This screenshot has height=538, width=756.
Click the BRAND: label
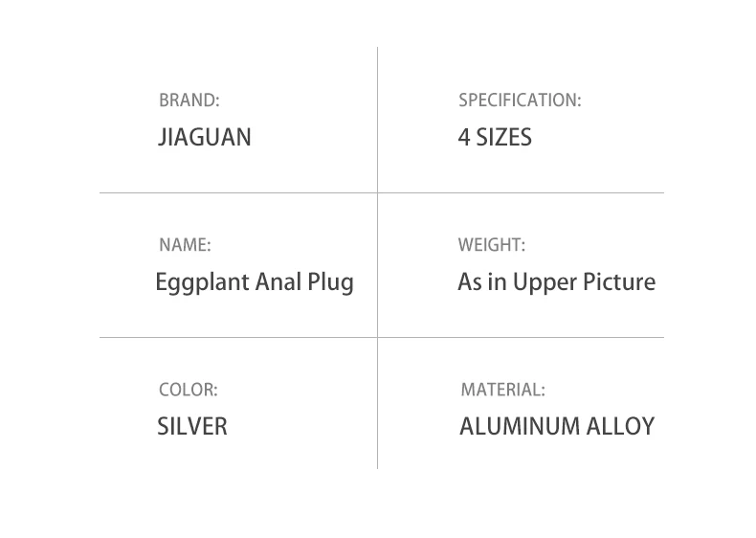pos(189,101)
